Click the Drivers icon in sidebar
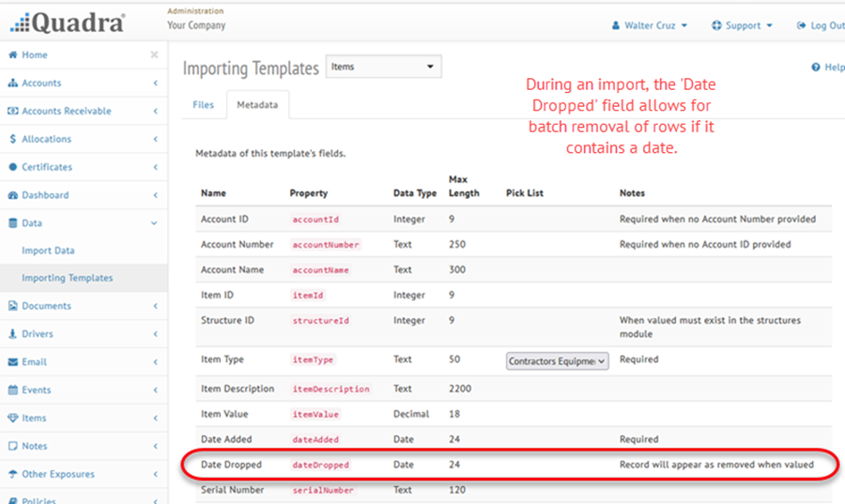Viewport: 845px width, 504px height. [x=13, y=334]
